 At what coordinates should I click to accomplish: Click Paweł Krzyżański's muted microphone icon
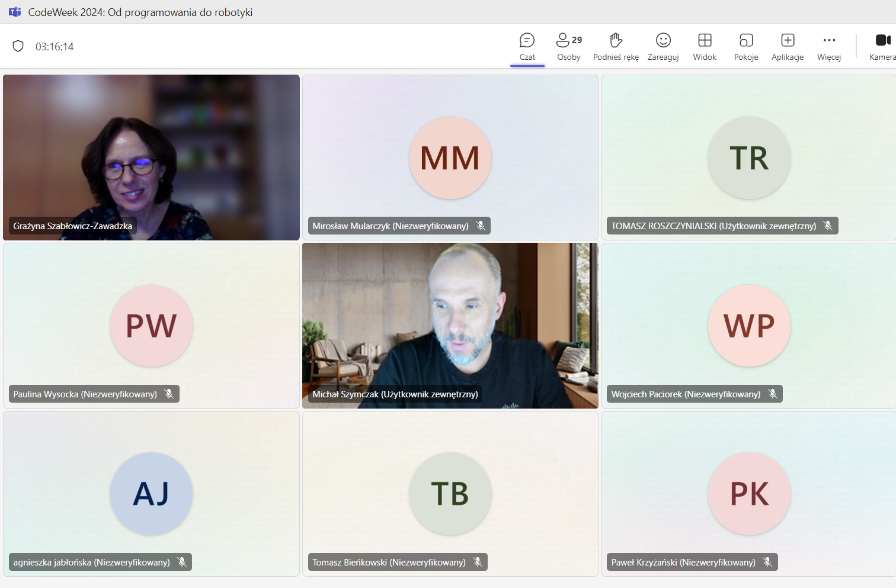coord(767,562)
